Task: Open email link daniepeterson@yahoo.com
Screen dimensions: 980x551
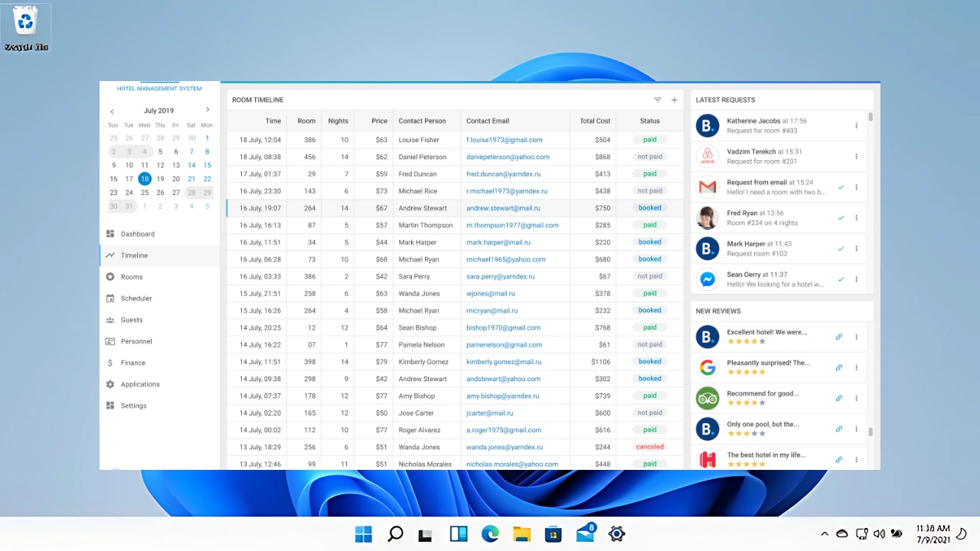Action: [508, 157]
